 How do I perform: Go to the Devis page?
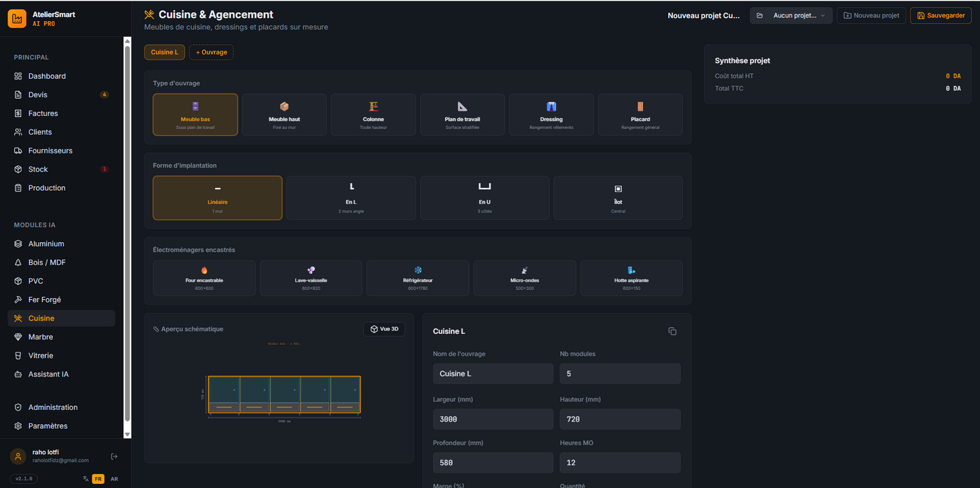tap(38, 95)
